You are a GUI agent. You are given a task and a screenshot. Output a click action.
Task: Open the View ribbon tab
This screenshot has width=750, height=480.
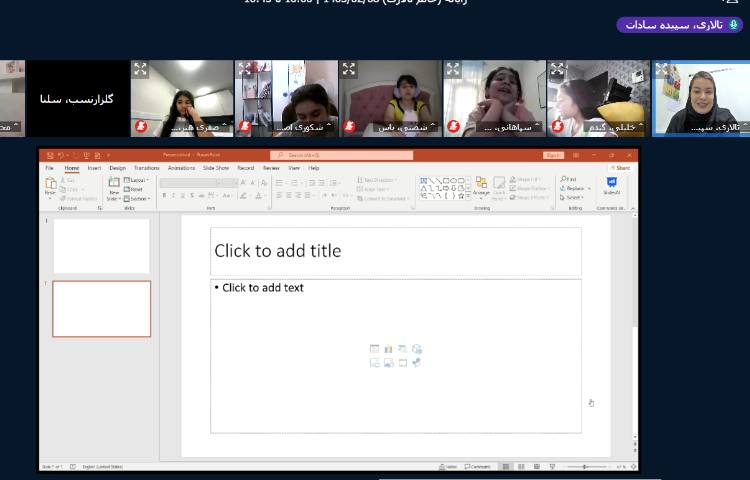(294, 168)
